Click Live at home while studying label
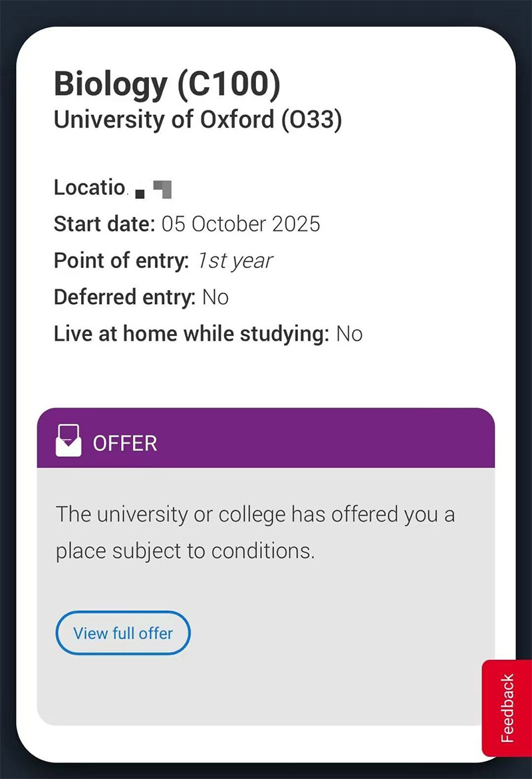Viewport: 532px width, 779px height. click(x=192, y=334)
